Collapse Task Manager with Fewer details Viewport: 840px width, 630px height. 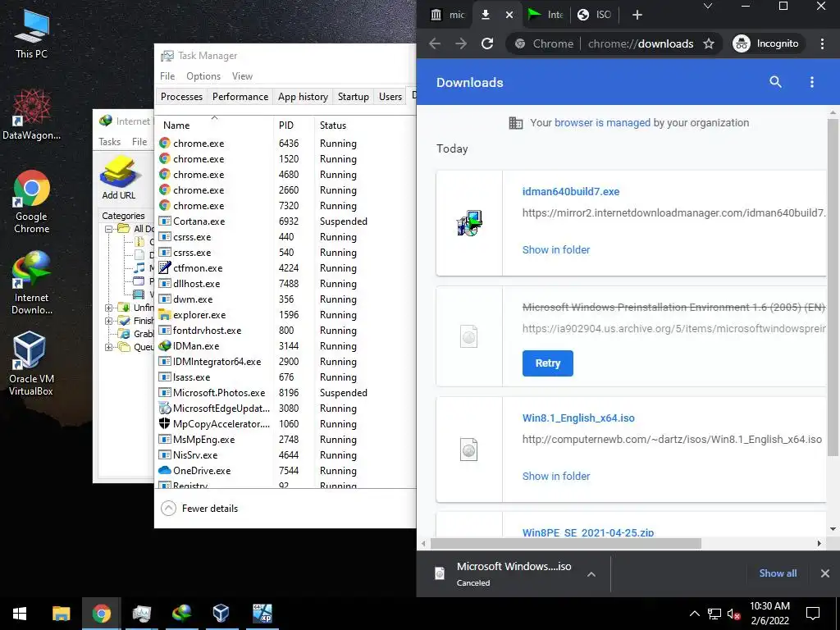199,509
